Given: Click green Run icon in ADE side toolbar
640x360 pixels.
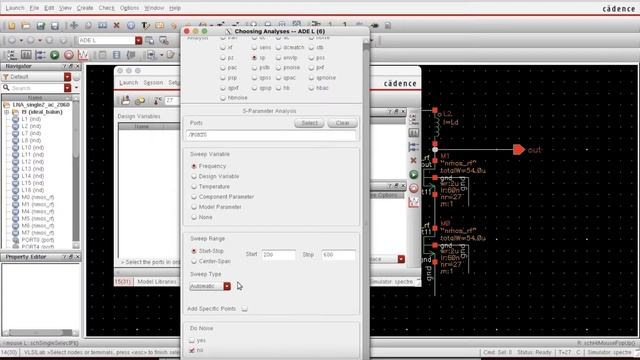Looking at the screenshot, I should (413, 174).
